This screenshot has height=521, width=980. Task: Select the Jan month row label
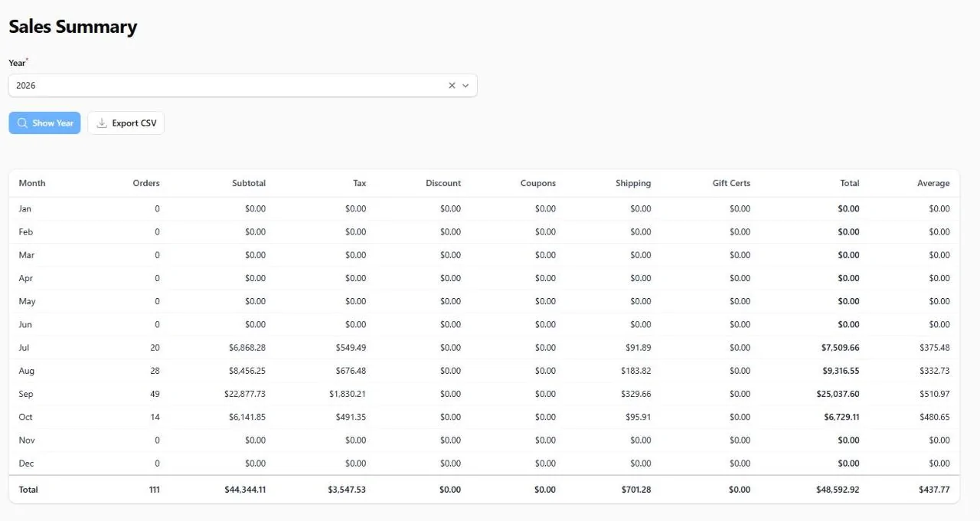(25, 208)
